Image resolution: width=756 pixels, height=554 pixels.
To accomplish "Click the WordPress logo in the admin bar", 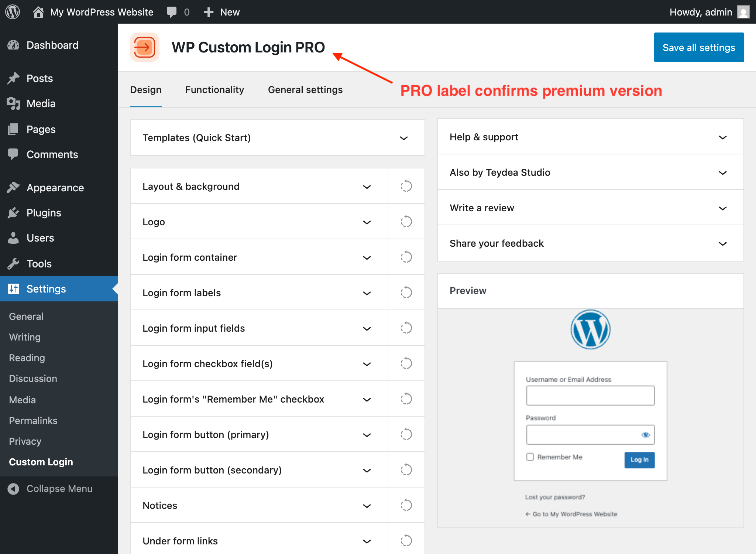I will pyautogui.click(x=12, y=11).
